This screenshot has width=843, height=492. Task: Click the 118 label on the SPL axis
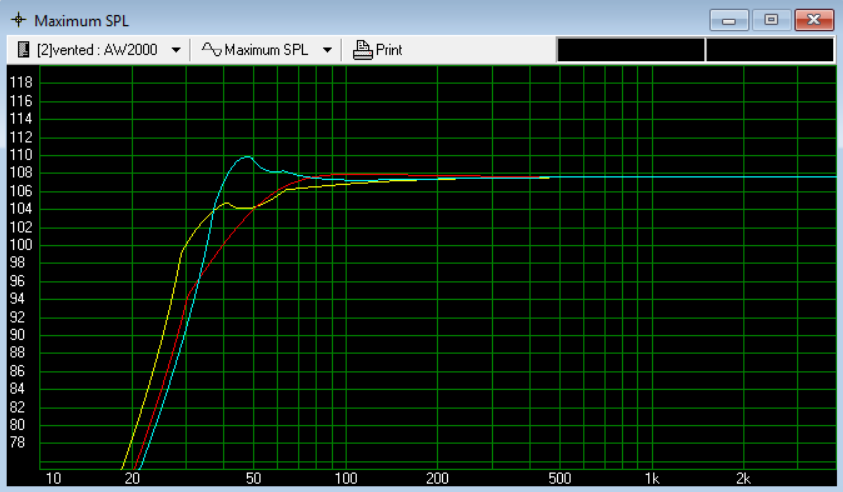(x=21, y=82)
